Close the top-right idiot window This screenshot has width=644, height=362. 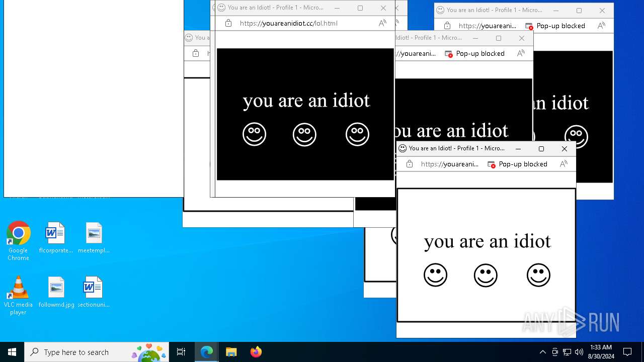click(x=602, y=11)
